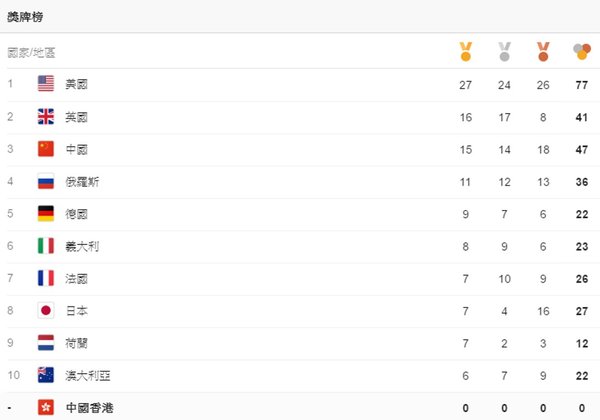Click the United States flag icon

coord(46,83)
